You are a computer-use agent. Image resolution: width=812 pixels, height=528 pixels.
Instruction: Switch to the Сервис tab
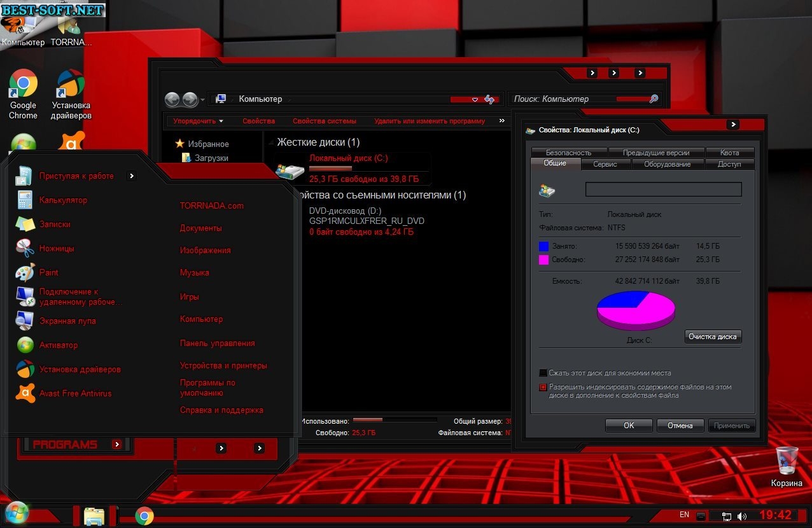click(605, 164)
